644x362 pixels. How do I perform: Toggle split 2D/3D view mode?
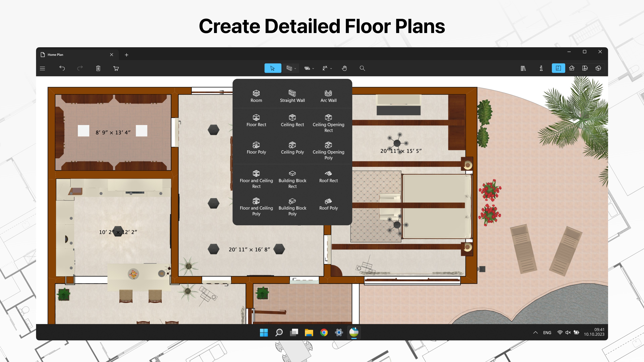[585, 68]
